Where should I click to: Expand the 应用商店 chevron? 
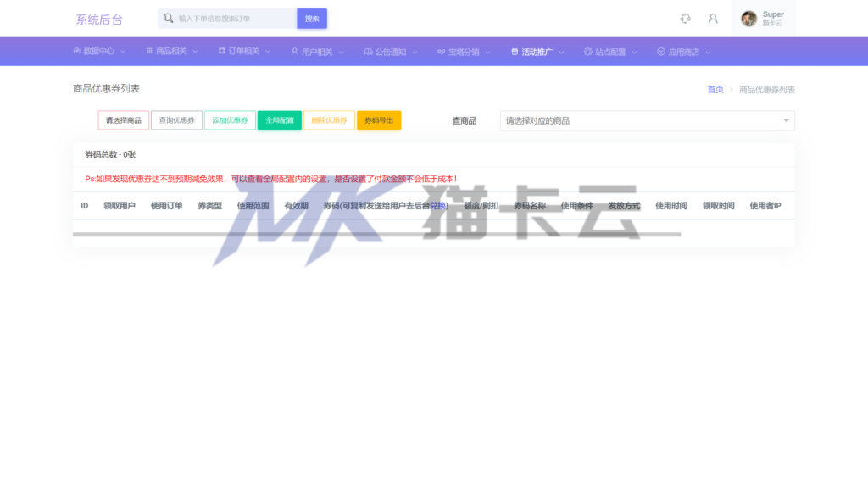[x=708, y=53]
